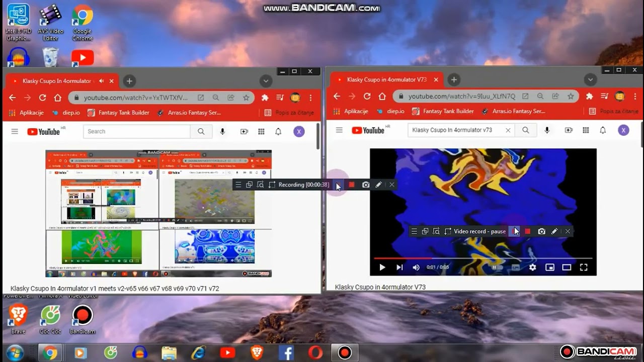Clear the right YouTube search text
The width and height of the screenshot is (644, 362).
(x=508, y=130)
